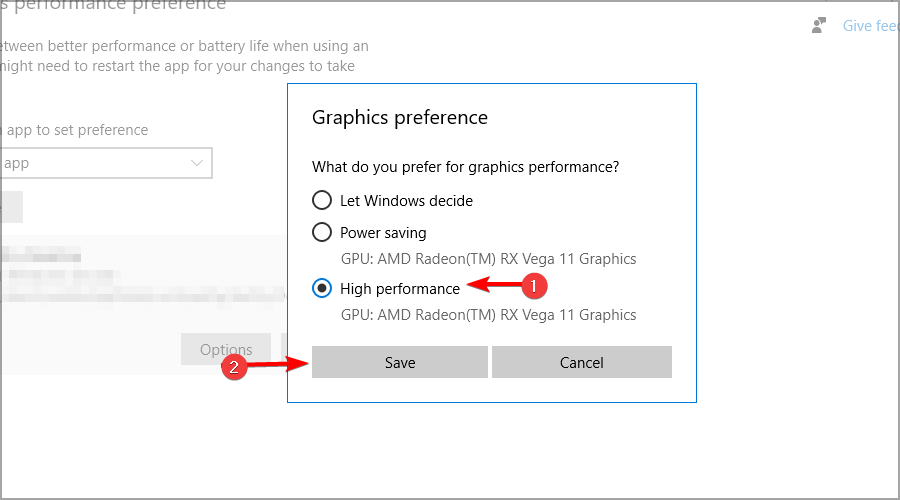This screenshot has width=900, height=500.
Task: Click the graphics performance question text
Action: 465,167
